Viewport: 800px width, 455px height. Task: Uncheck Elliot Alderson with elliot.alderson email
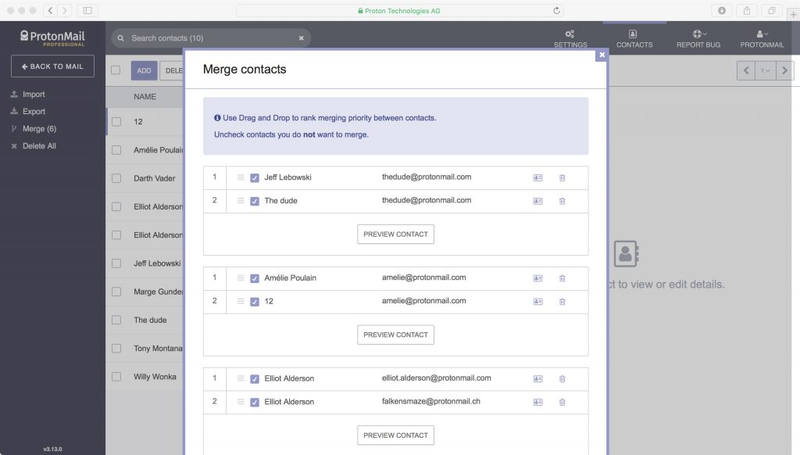tap(255, 379)
